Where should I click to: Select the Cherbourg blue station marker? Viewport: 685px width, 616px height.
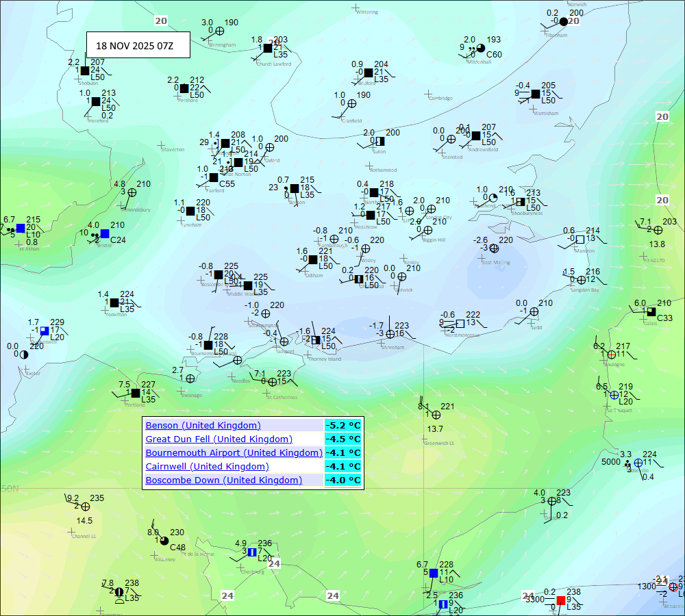pos(251,552)
